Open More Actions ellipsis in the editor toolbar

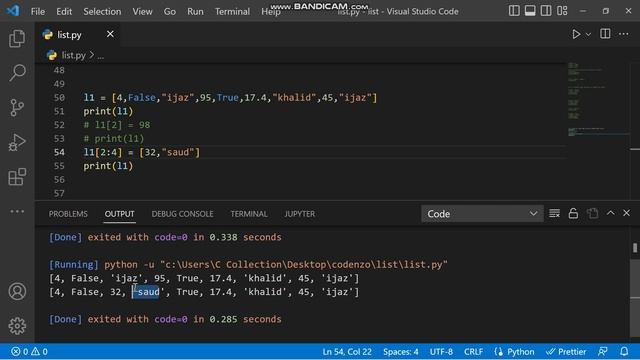(624, 34)
